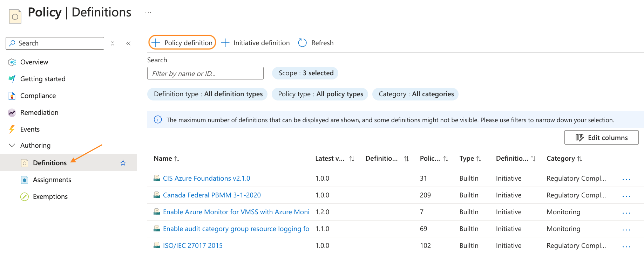Screen dimensions: 644x258
Task: Open CIS Azure Foundations v2.1.0 link
Action: (206, 178)
